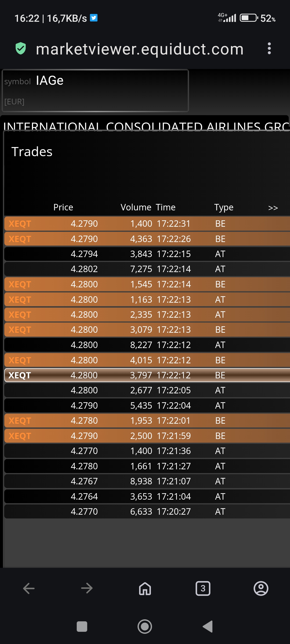290x644 pixels.
Task: Select the trade with volume 5,435
Action: point(147,405)
